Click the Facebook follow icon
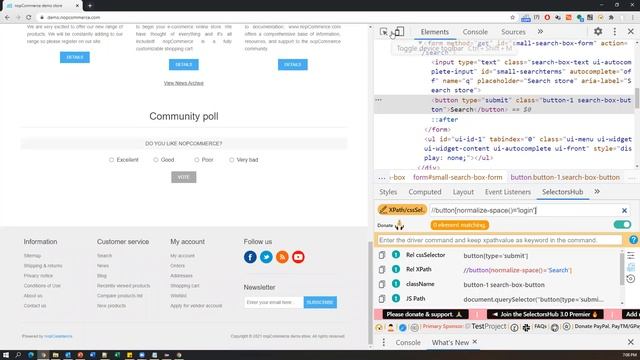Viewport: 640px width, 360px height. [x=250, y=257]
